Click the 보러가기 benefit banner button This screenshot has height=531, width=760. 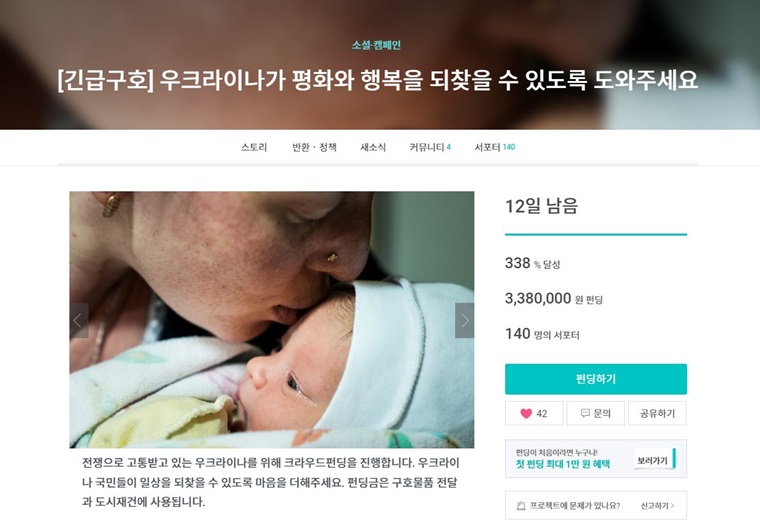[654, 460]
